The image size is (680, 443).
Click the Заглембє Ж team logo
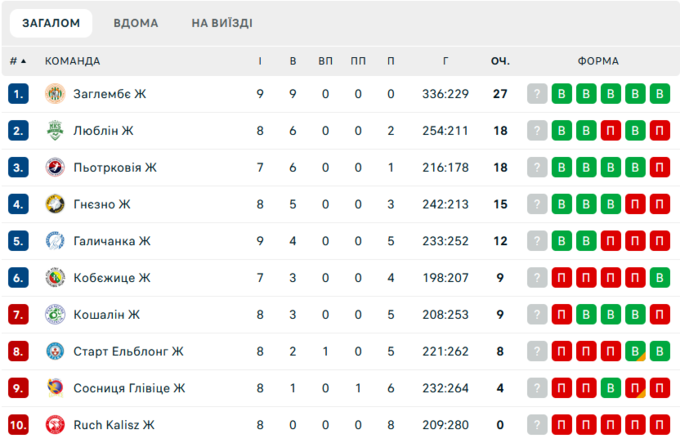pos(54,94)
